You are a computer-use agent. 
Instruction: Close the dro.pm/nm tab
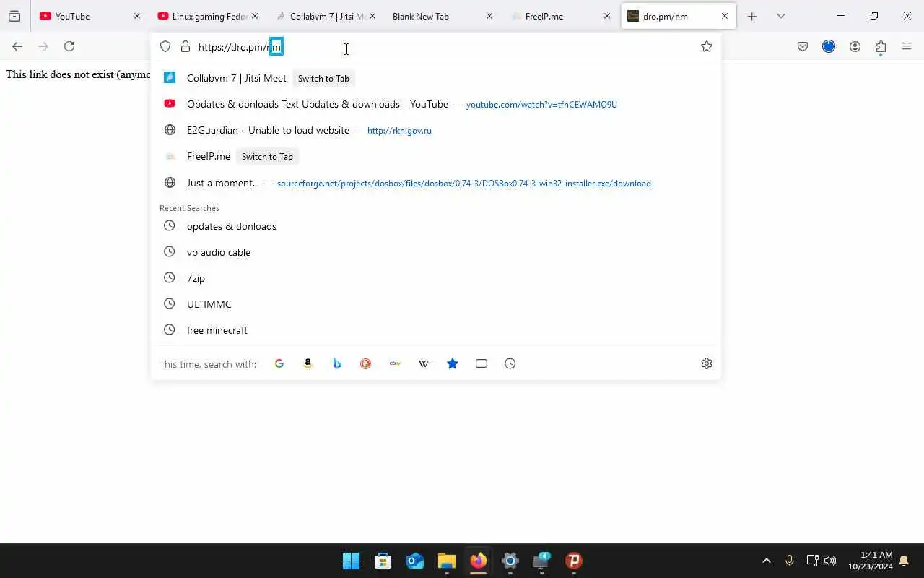click(724, 16)
